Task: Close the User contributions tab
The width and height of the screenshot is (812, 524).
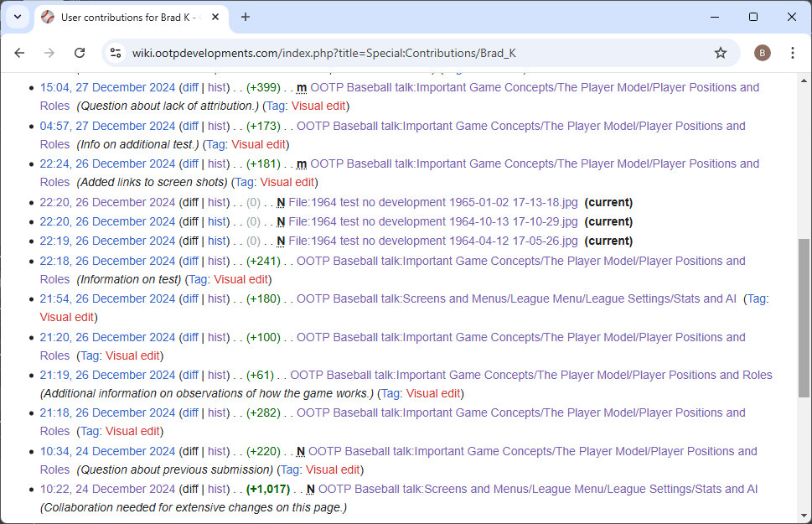Action: point(215,17)
